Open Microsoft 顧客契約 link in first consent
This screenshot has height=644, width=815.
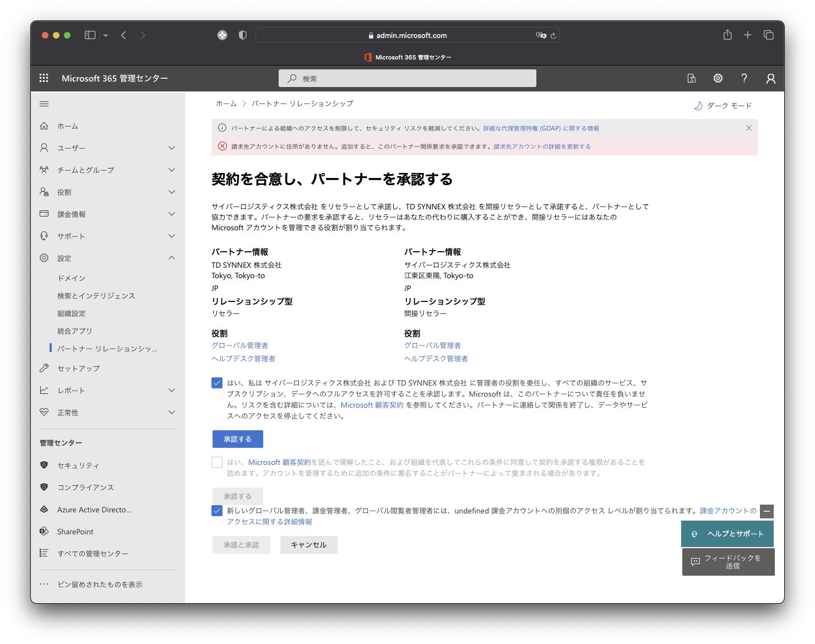pos(372,405)
